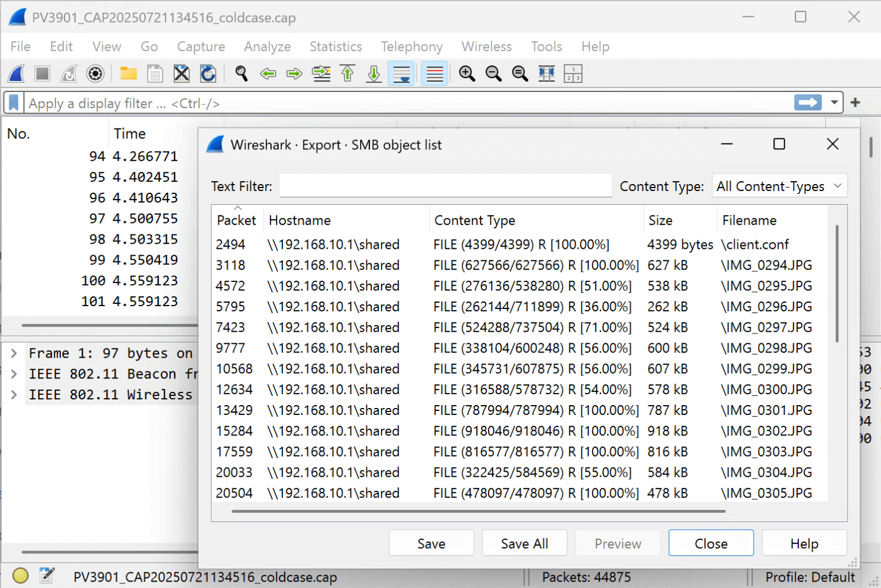Click the display filter input field
The height and width of the screenshot is (588, 881).
point(408,103)
